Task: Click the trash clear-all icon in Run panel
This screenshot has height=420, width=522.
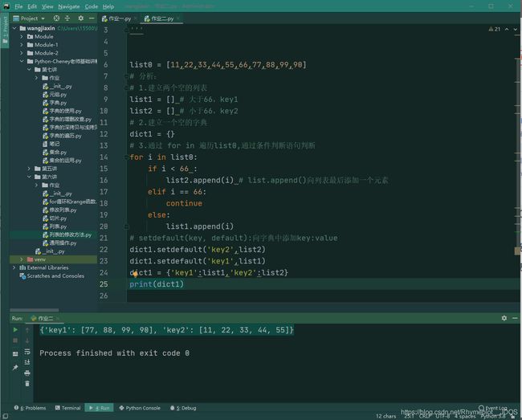Action: click(27, 383)
